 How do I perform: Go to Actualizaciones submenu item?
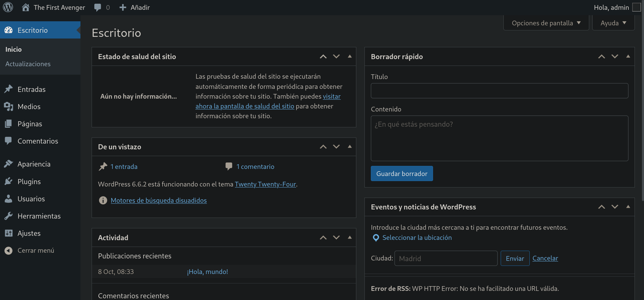[28, 64]
